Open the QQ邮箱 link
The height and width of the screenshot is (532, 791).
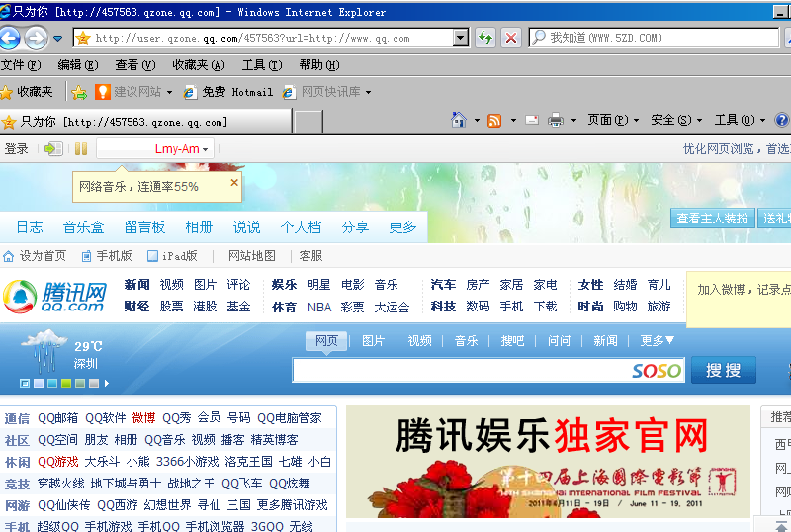58,418
